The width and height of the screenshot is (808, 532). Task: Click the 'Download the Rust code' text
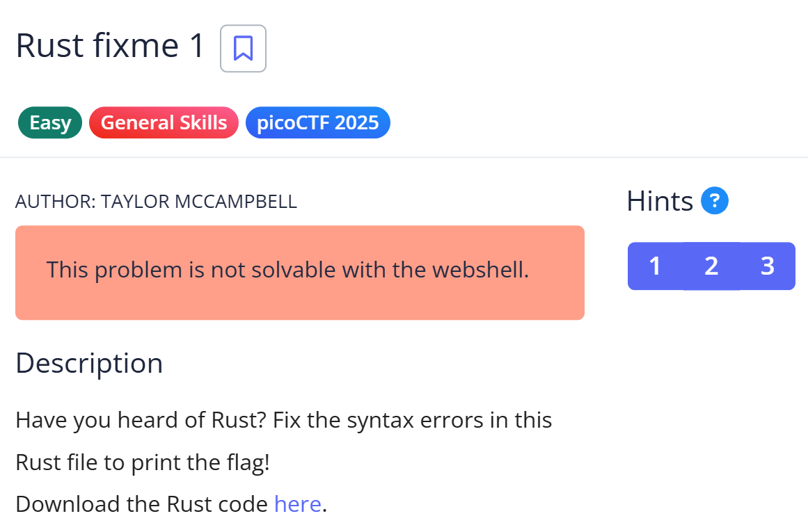click(x=141, y=503)
